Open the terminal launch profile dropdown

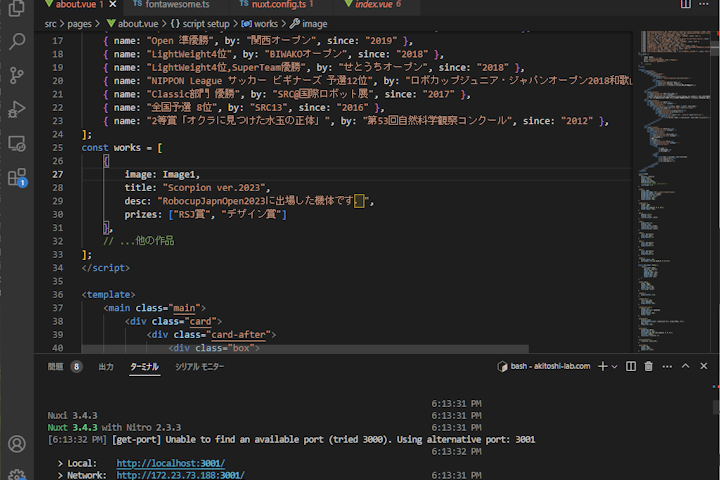614,366
